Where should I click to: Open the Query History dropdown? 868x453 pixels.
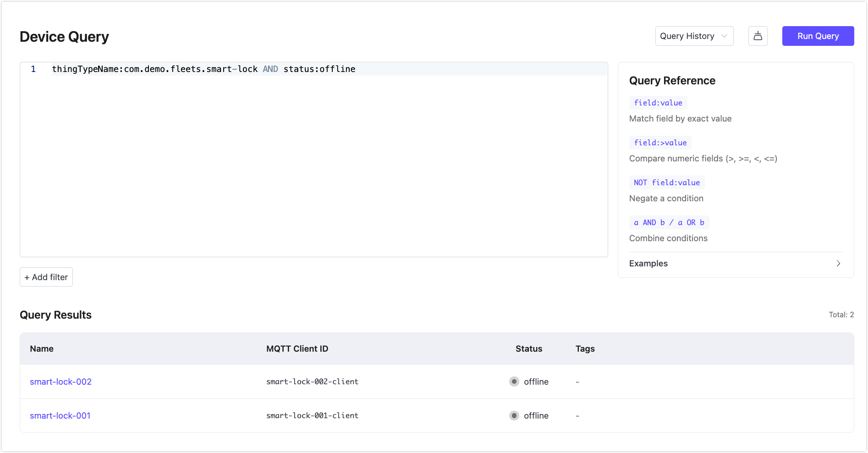(694, 36)
